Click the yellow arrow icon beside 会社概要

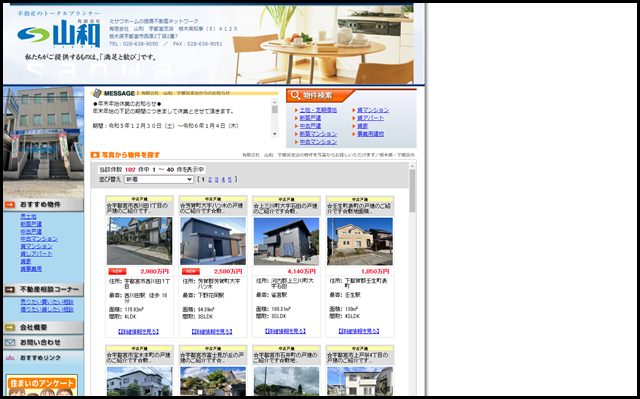(x=10, y=328)
